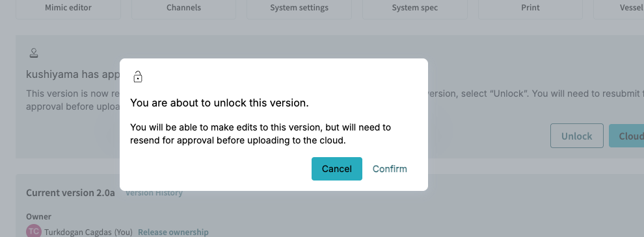Click the 'about to unlock this version' heading

pos(219,103)
